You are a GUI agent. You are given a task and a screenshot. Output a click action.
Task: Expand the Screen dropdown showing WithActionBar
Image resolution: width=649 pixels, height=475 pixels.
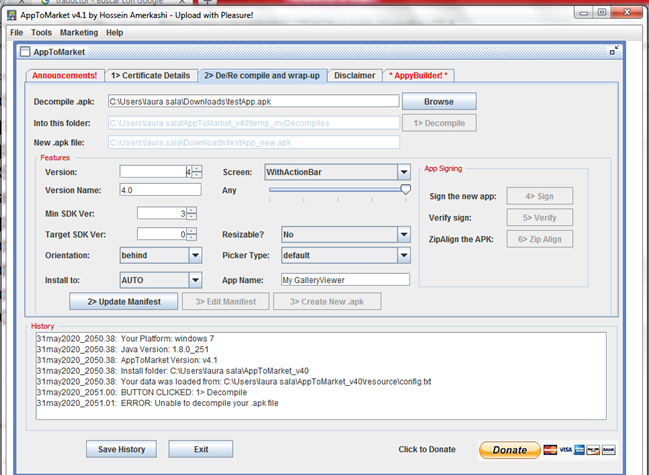pyautogui.click(x=403, y=172)
